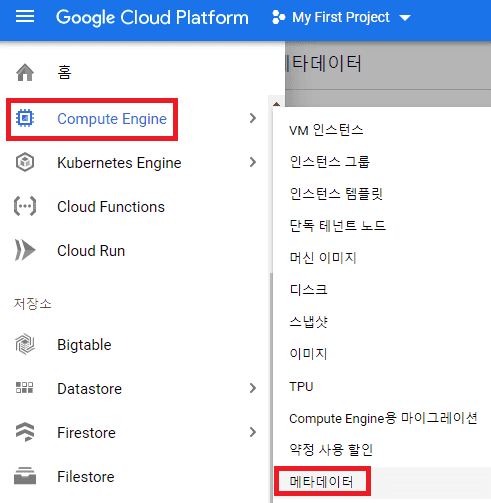Click the Google Cloud Platform title link
This screenshot has width=491, height=503.
point(152,17)
